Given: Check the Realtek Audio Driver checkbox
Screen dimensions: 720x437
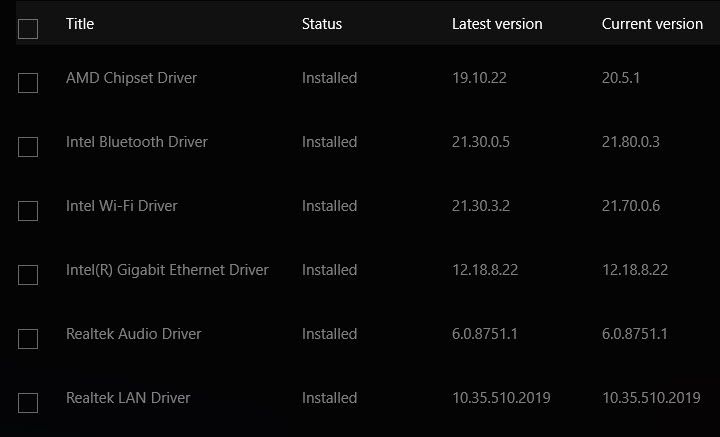Looking at the screenshot, I should click(x=28, y=339).
